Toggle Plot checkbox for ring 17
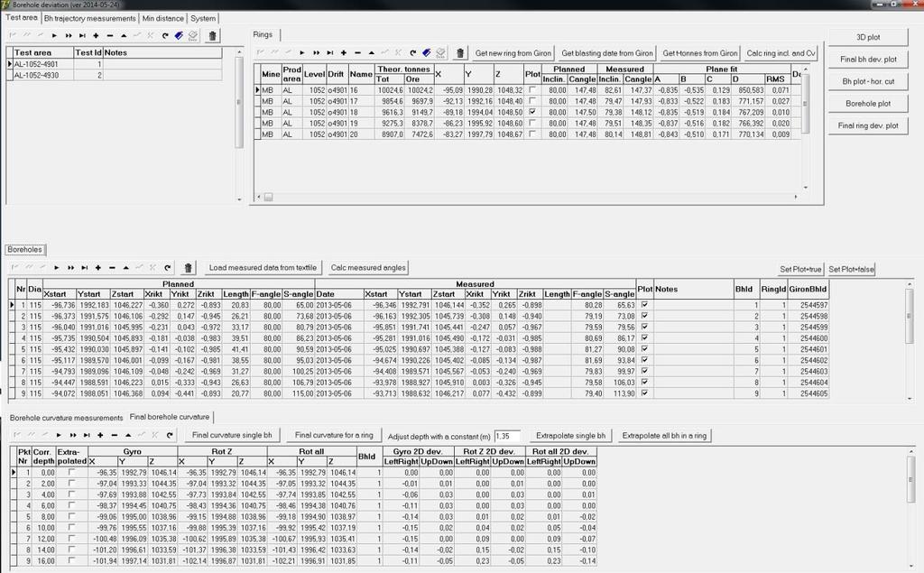This screenshot has width=924, height=573. coord(532,101)
